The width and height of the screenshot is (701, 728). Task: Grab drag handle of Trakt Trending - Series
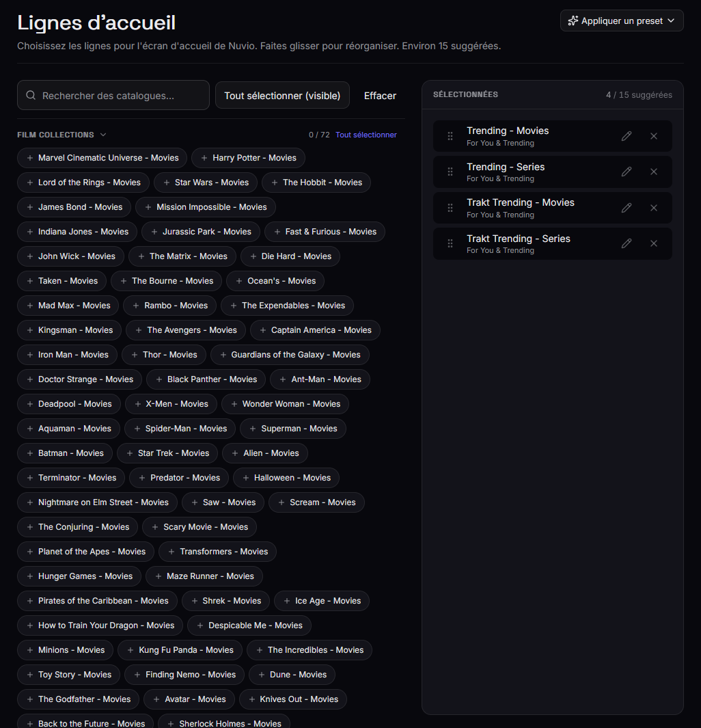450,243
